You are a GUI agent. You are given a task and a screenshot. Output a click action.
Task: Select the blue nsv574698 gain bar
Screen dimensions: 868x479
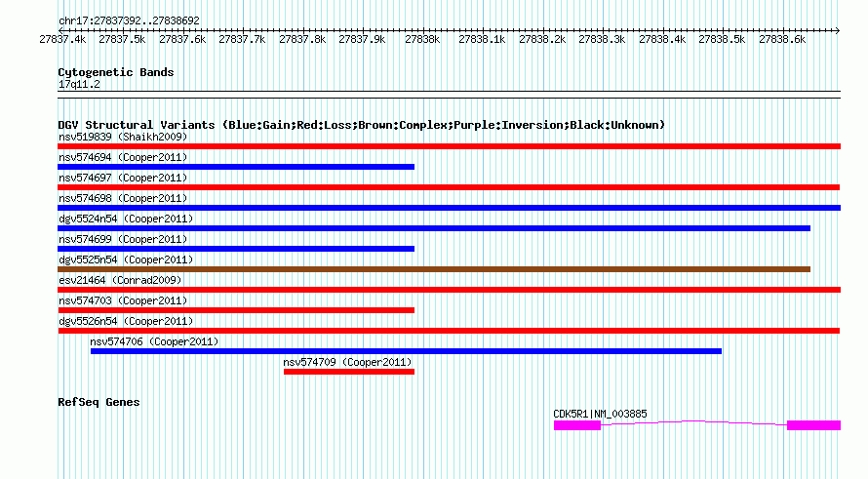click(x=449, y=208)
